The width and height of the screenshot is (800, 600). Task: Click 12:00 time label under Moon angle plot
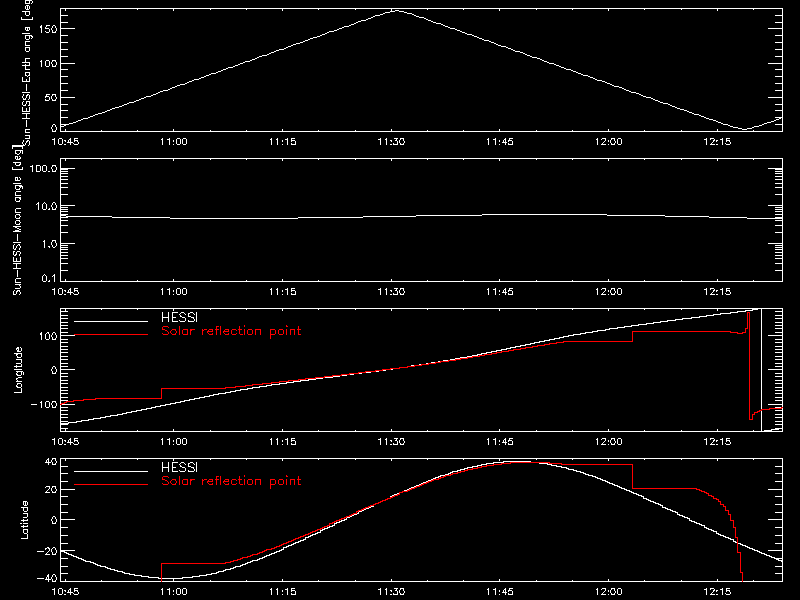tap(609, 292)
